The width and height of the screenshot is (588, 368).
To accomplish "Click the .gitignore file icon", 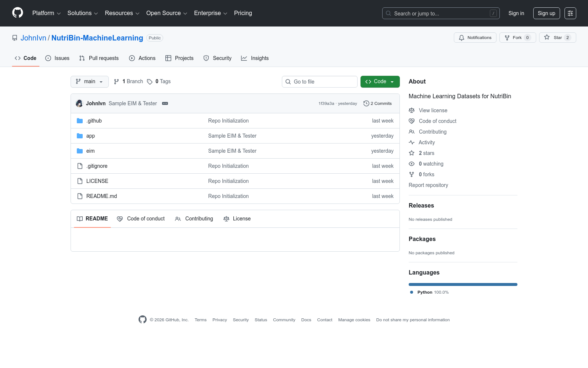I will (80, 166).
